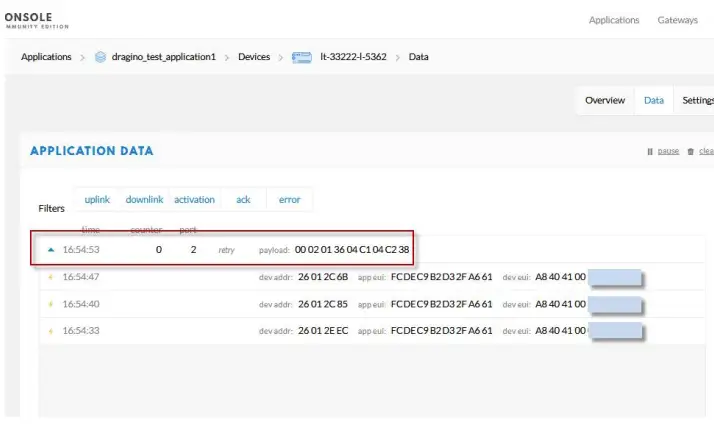Click the pause link
The height and width of the screenshot is (444, 714).
point(668,151)
